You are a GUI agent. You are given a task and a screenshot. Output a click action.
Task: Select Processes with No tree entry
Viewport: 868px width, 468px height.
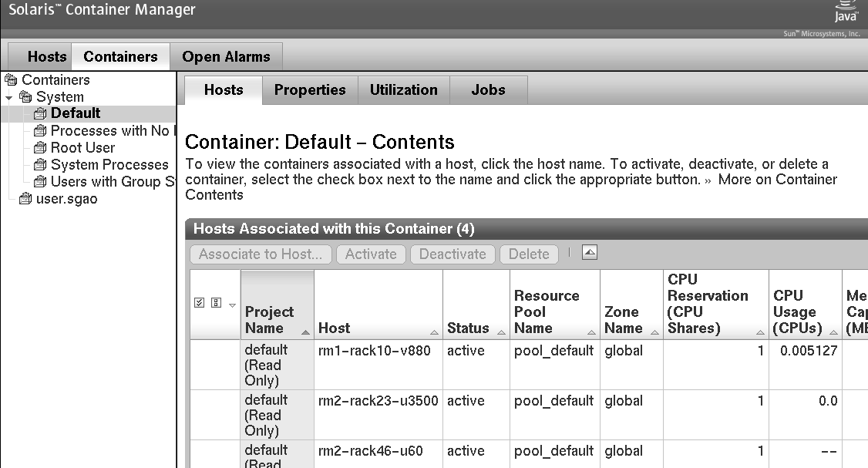click(113, 131)
